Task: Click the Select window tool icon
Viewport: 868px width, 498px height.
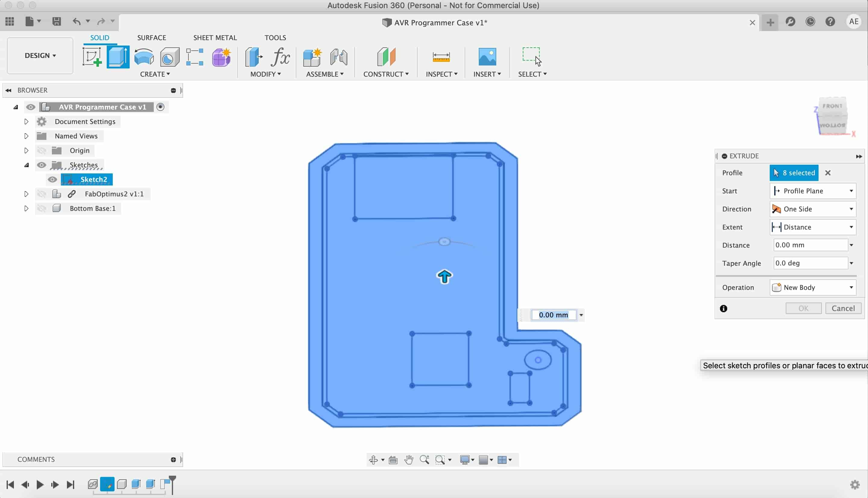Action: click(532, 57)
